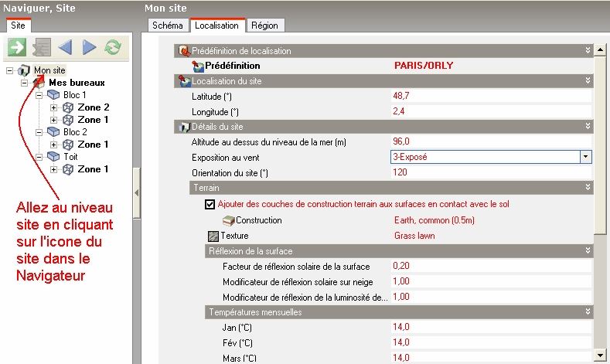Click the green refresh navigator icon
Viewport: 610px width, 364px height.
pos(113,48)
